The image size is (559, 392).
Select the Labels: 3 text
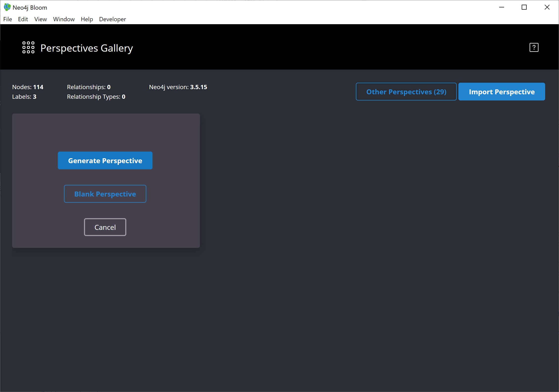coord(24,97)
